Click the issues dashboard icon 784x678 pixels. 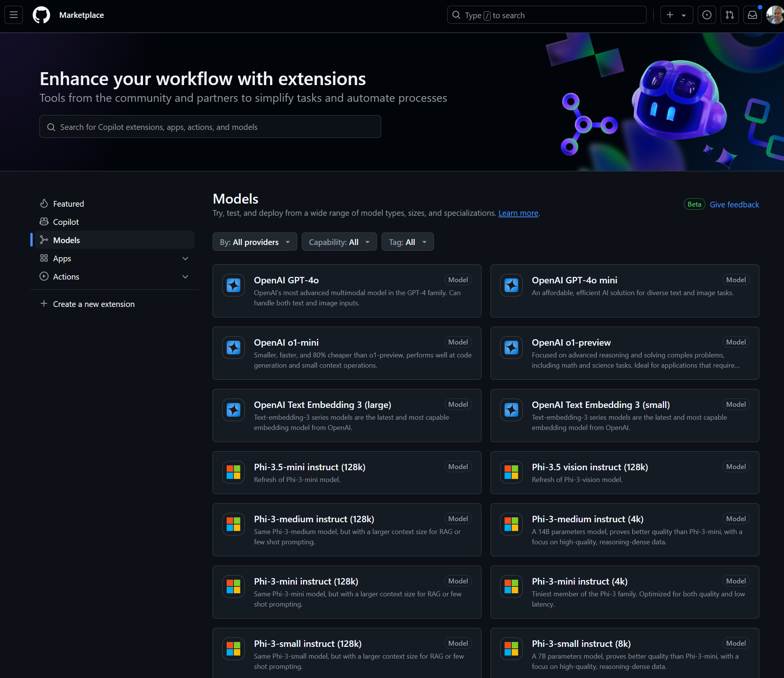click(x=707, y=15)
